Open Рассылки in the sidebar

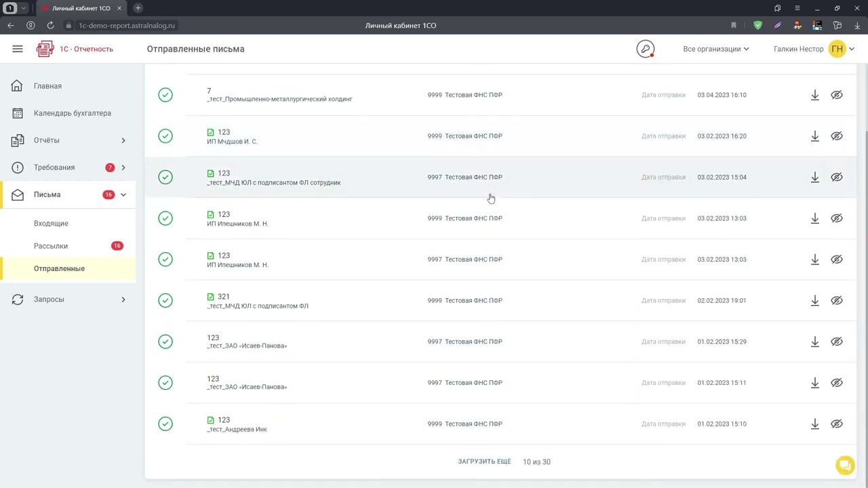(x=51, y=246)
